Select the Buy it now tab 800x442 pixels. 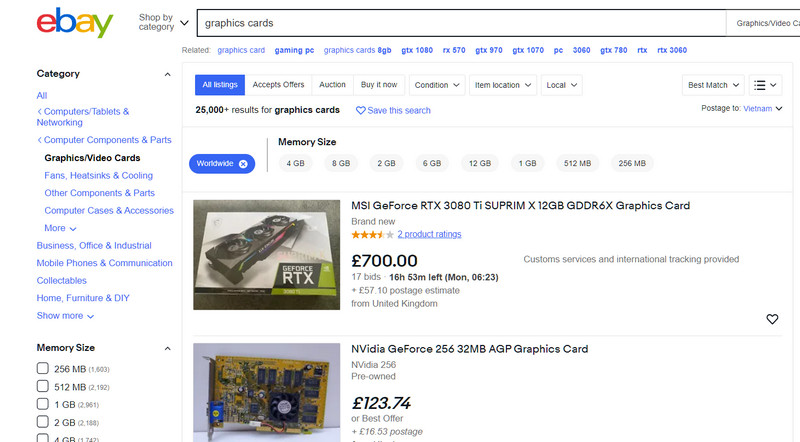pos(379,85)
